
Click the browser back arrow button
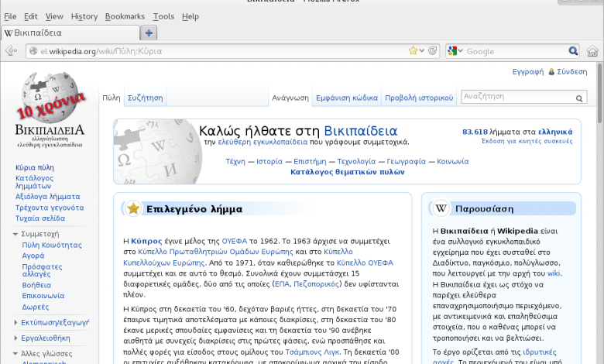pos(11,51)
